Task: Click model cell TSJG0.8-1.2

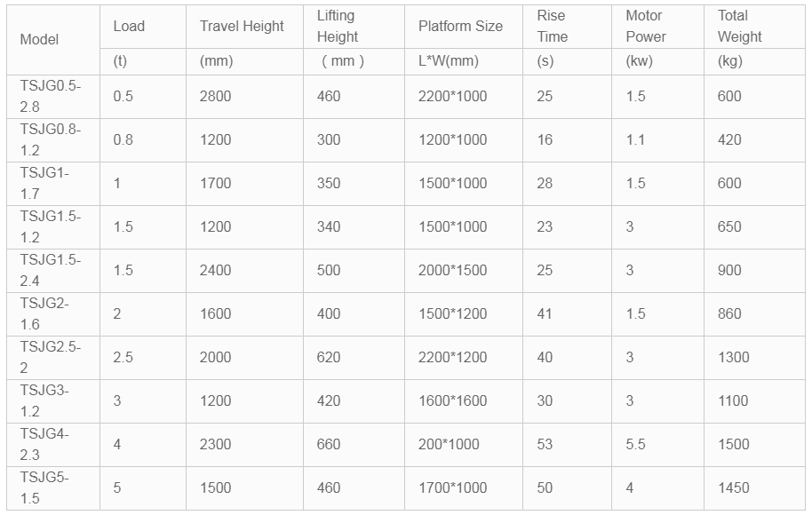Action: coord(53,140)
